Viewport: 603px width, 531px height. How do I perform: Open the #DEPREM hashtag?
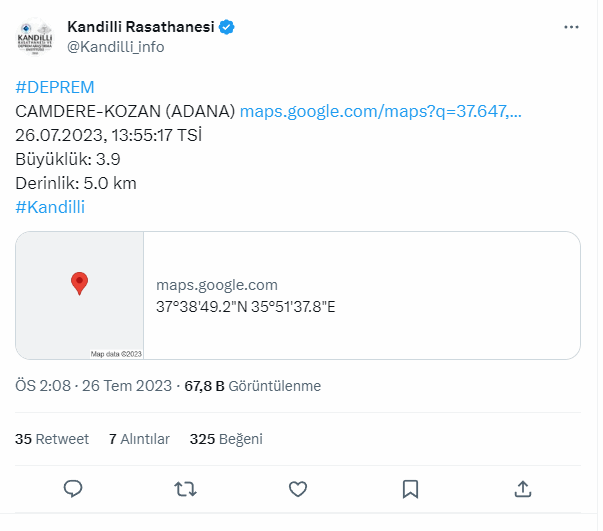[55, 87]
